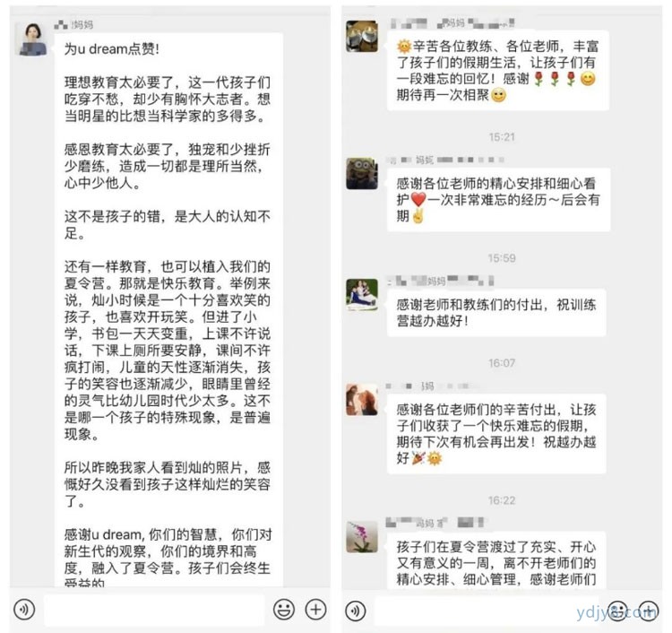This screenshot has height=633, width=672.
Task: Open the woman's portrait avatar in left chat
Action: (x=30, y=39)
